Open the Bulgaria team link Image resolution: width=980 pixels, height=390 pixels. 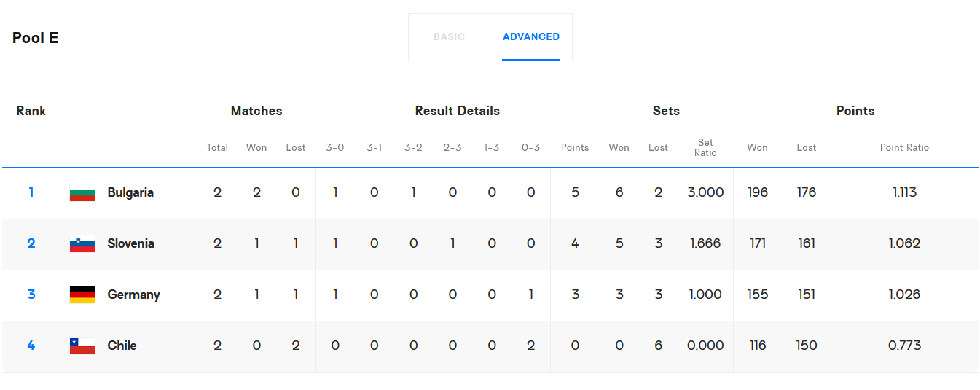(130, 193)
